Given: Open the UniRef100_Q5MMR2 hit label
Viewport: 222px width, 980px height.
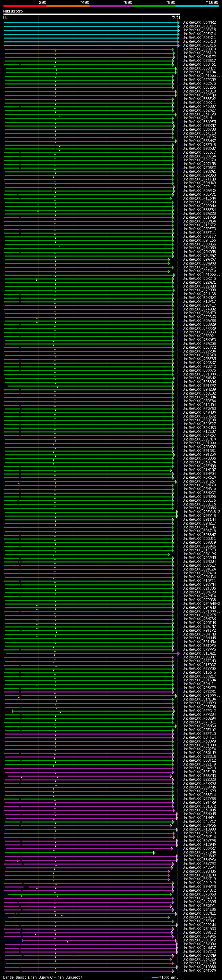Looking at the screenshot, I should (199, 23).
